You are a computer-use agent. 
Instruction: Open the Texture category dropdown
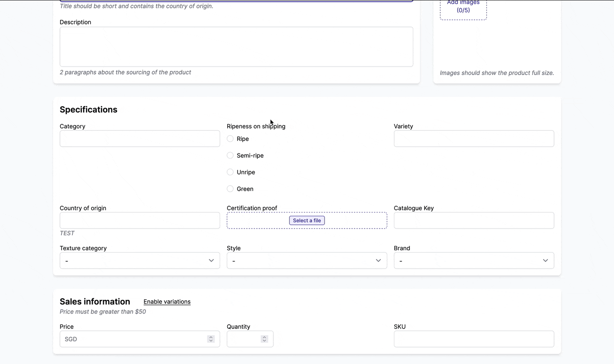[x=139, y=260]
